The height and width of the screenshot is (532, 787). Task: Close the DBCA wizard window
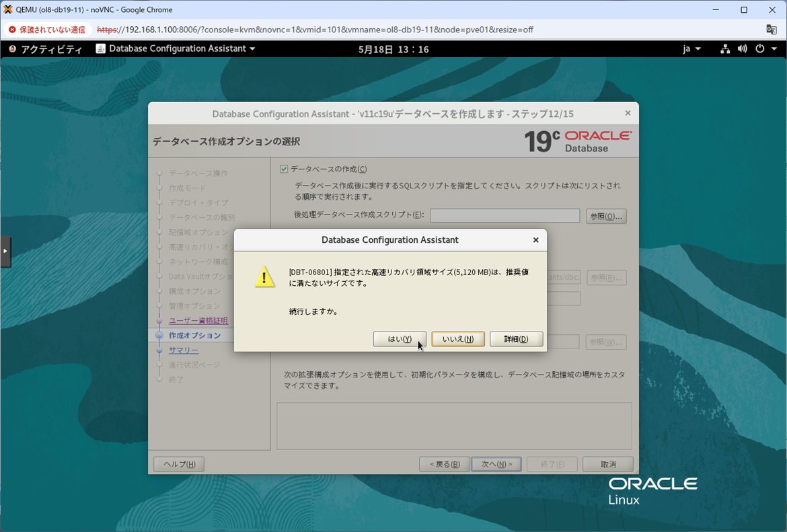pos(628,114)
